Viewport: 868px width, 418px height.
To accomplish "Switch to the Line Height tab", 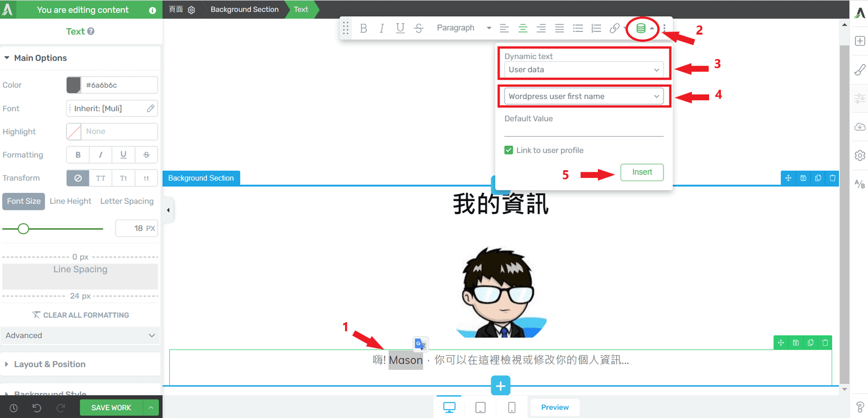I will click(x=71, y=201).
